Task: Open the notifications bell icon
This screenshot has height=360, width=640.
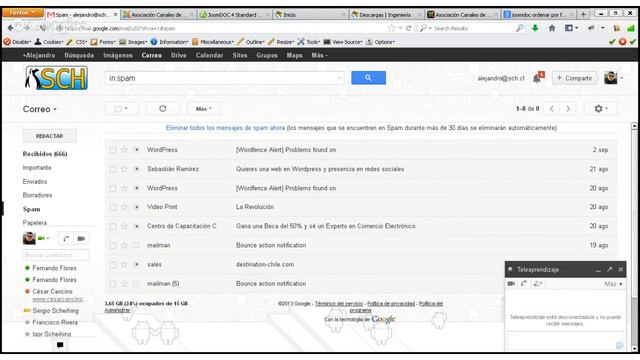Action: tap(537, 78)
